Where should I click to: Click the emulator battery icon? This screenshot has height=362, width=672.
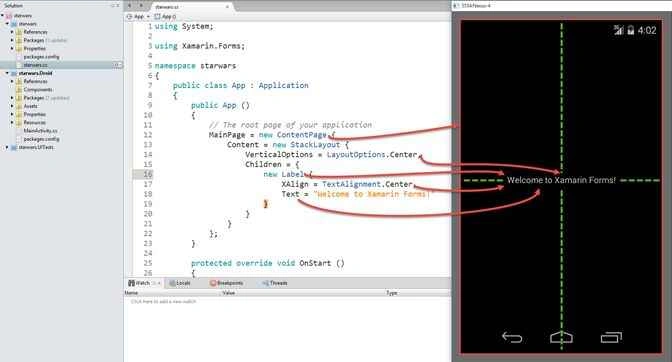[631, 30]
